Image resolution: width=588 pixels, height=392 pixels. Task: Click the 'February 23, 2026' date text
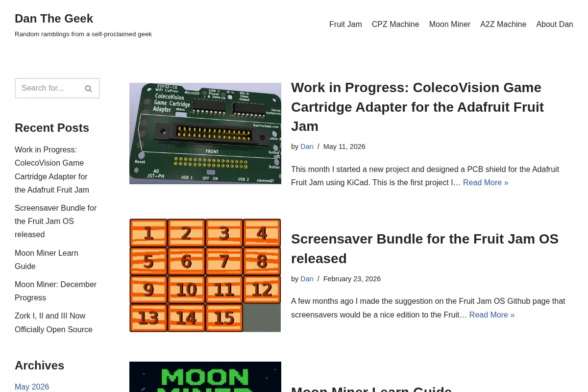pyautogui.click(x=352, y=279)
